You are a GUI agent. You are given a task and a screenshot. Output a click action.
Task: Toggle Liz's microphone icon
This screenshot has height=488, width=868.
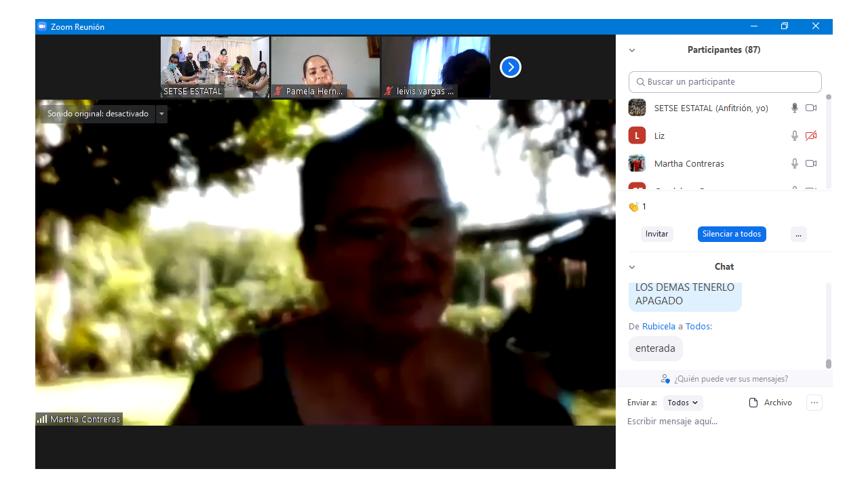(795, 136)
